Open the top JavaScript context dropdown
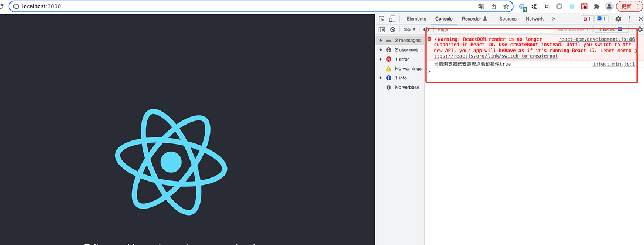The image size is (644, 245). point(409,29)
